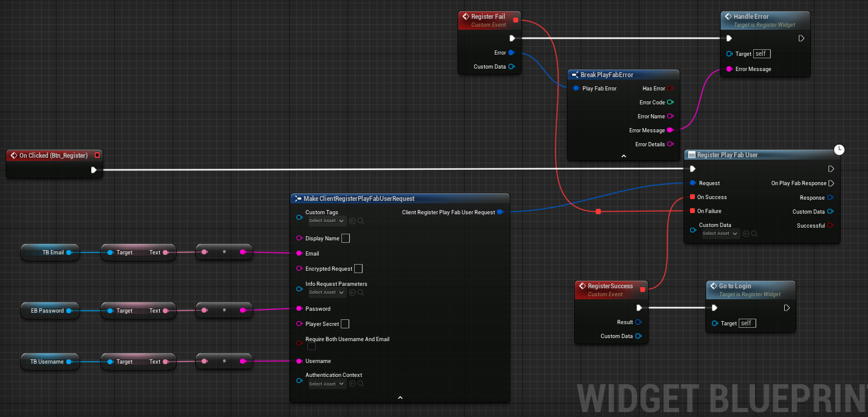Click browse magnifier for Info Request Parameters
Screen dimensions: 868x417
click(361, 293)
